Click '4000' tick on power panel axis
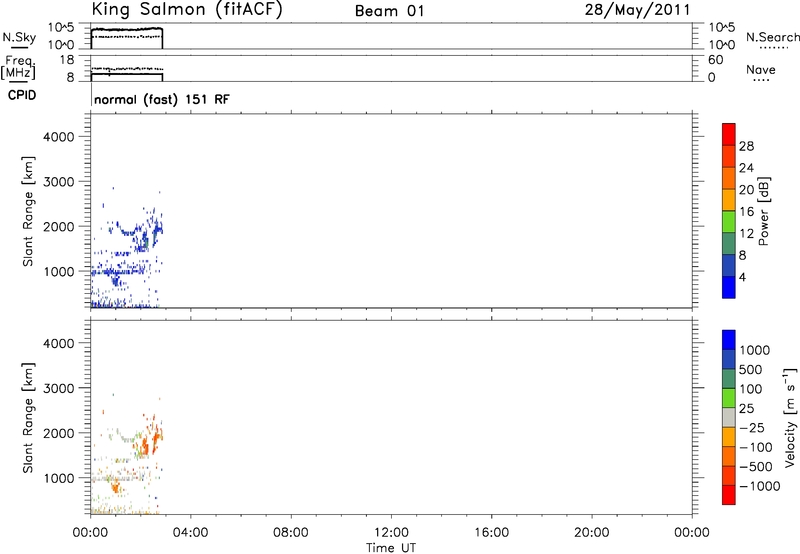 point(59,137)
